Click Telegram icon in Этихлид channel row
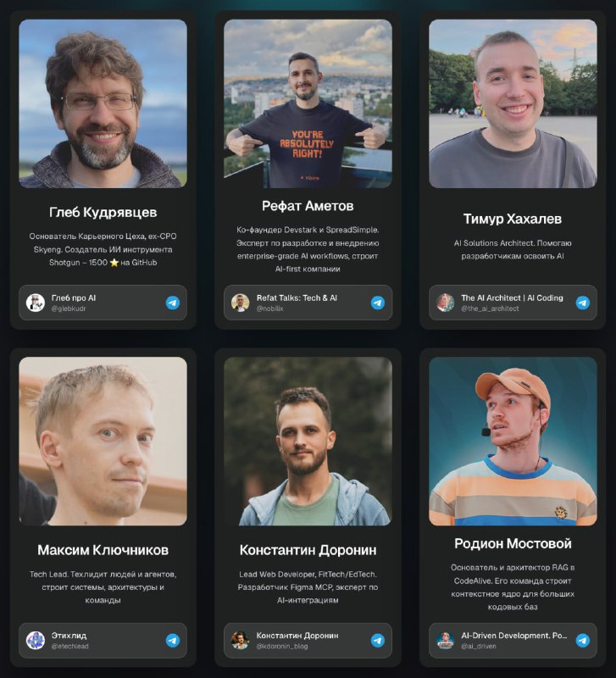Viewport: 616px width, 678px height. 173,641
